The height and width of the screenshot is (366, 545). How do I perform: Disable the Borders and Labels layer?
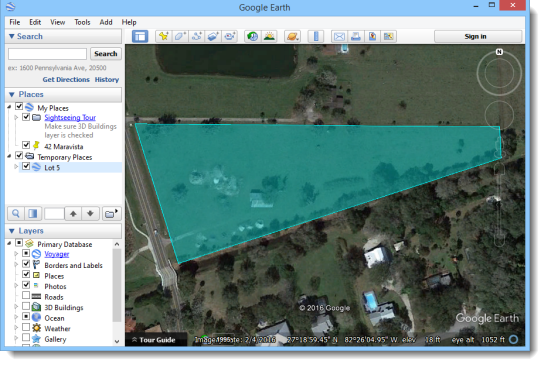(26, 264)
